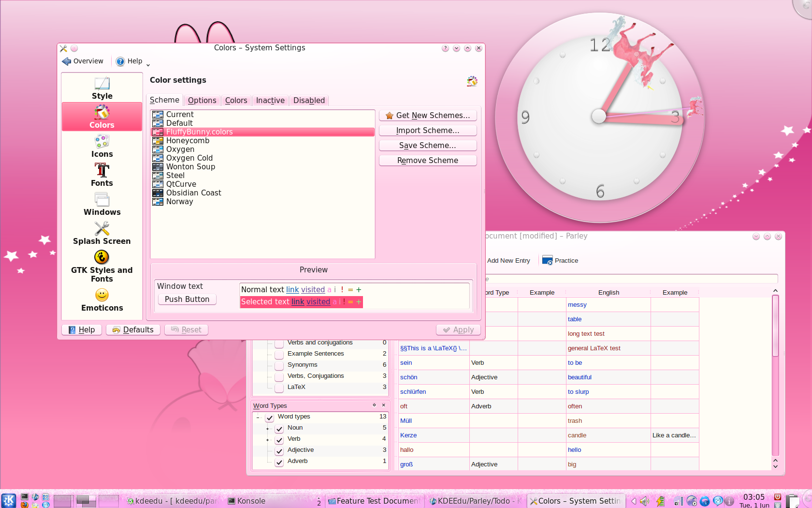Click the English column header in Parley

pyautogui.click(x=609, y=293)
